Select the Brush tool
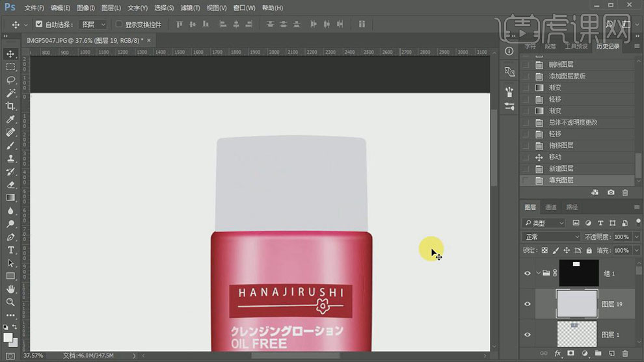 click(10, 146)
